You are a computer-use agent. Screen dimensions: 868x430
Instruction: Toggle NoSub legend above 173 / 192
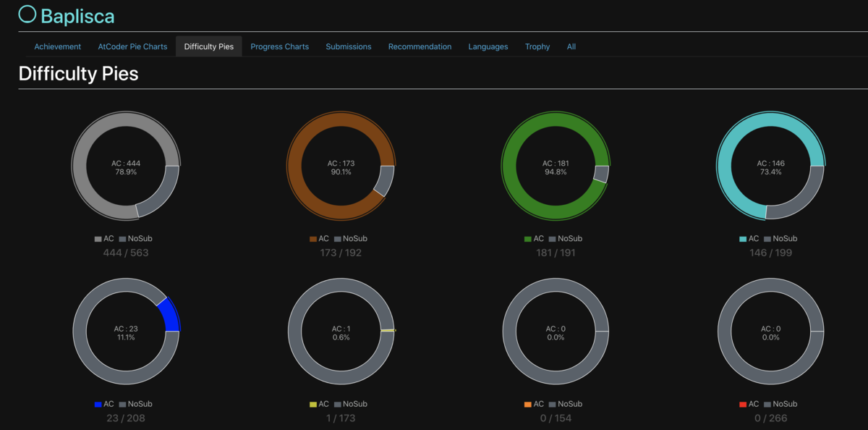point(351,239)
